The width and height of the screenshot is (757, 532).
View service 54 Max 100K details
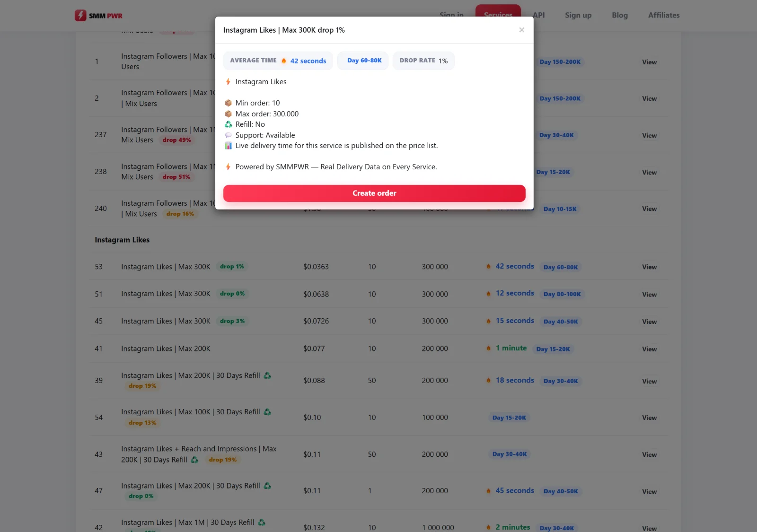coord(649,418)
